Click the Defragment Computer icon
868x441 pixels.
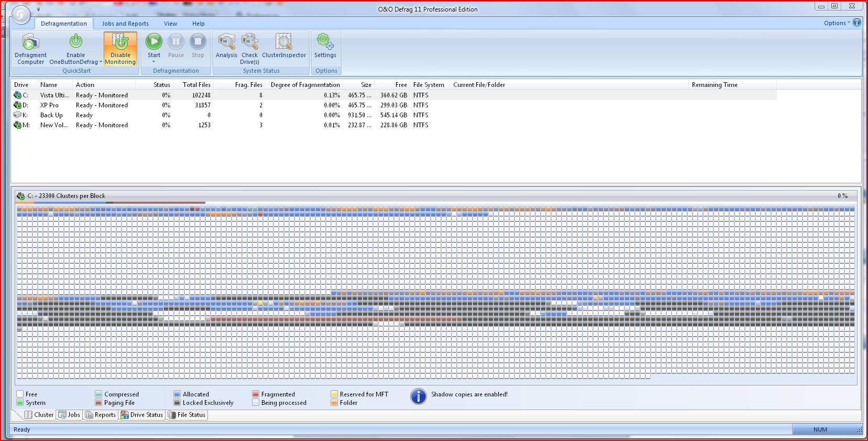click(30, 41)
